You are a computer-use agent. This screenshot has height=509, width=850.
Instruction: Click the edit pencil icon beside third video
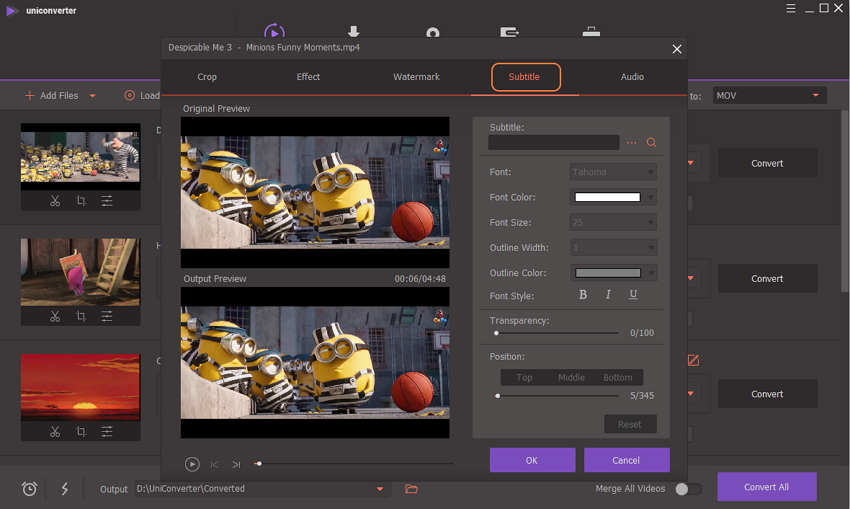[x=693, y=360]
